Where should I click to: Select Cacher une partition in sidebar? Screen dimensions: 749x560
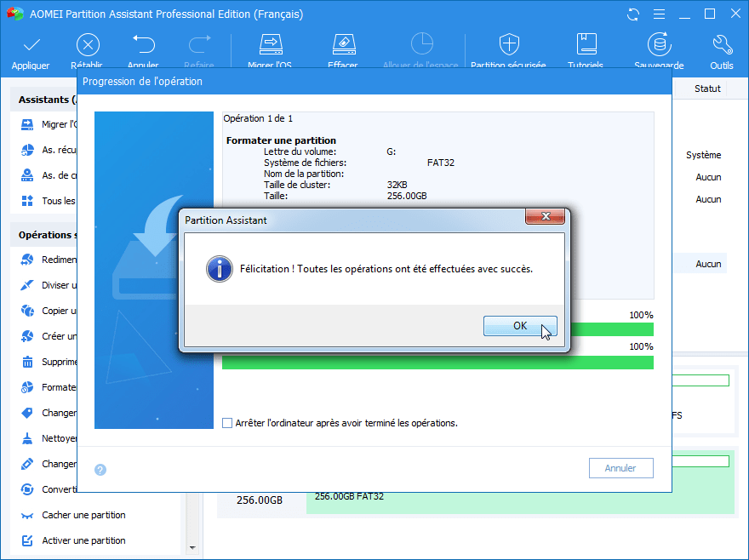pyautogui.click(x=83, y=515)
